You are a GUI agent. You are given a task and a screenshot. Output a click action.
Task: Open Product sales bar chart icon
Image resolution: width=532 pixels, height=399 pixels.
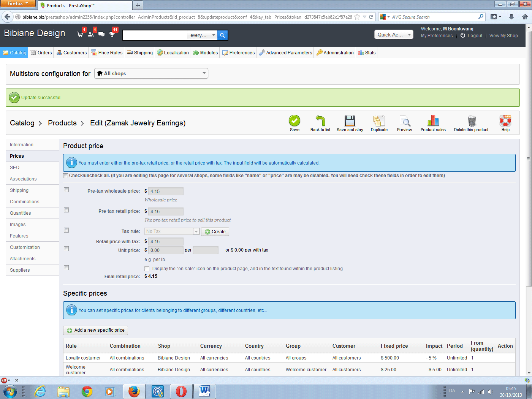pyautogui.click(x=433, y=121)
